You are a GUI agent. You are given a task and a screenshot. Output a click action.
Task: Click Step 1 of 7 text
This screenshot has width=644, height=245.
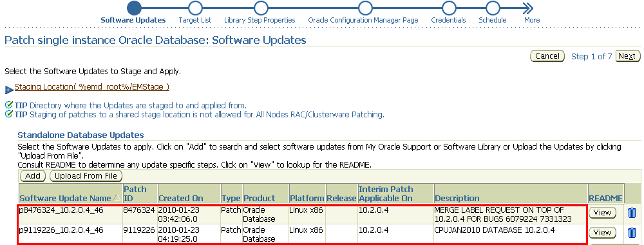(591, 56)
